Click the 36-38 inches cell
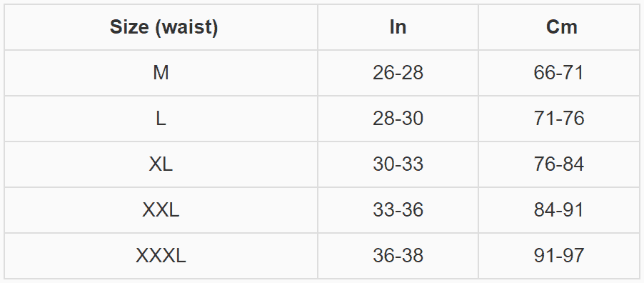This screenshot has width=644, height=283. pyautogui.click(x=398, y=256)
